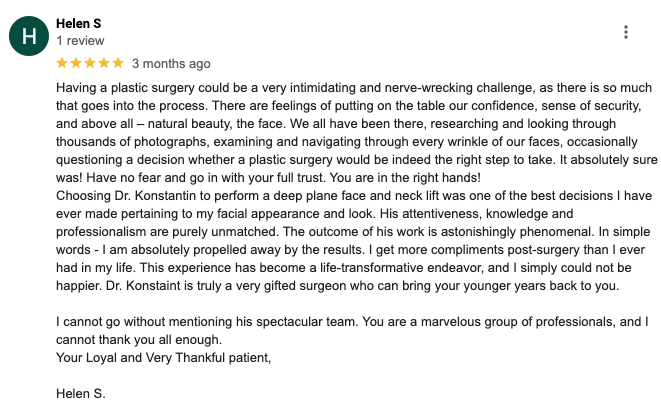Click the "3 months ago" timestamp
The width and height of the screenshot is (661, 404).
[171, 64]
